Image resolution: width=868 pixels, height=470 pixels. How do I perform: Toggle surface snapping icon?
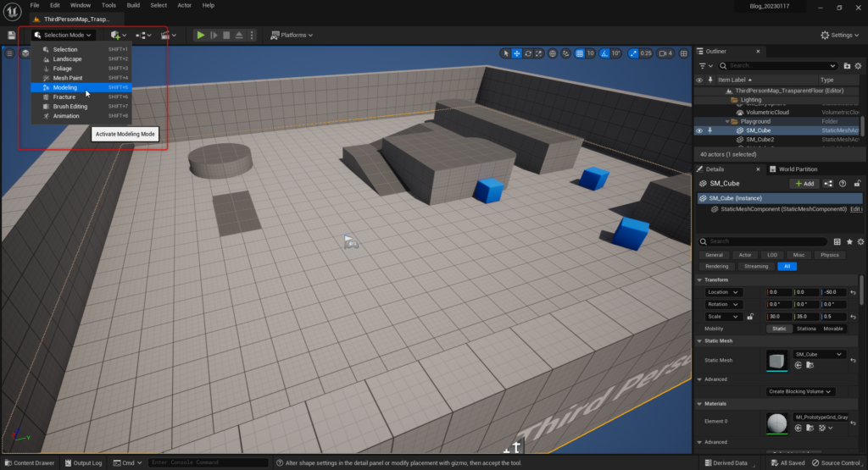[565, 53]
